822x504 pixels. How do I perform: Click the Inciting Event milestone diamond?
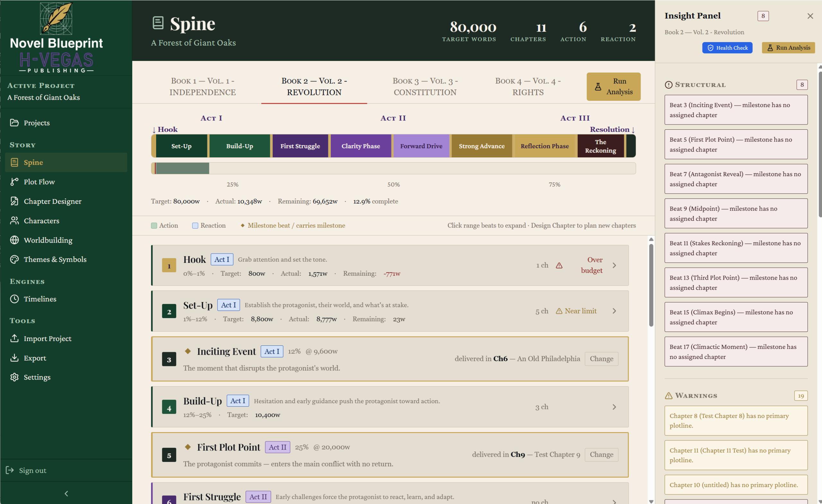click(x=188, y=351)
